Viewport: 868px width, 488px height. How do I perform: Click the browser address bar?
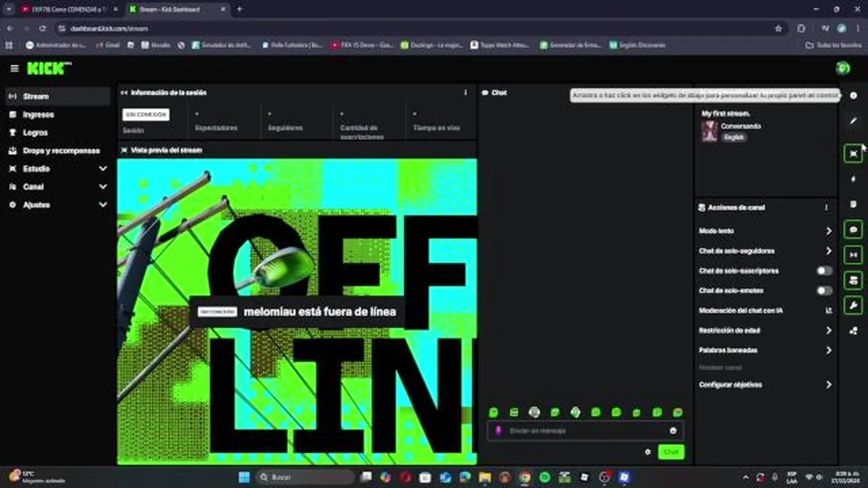(414, 28)
